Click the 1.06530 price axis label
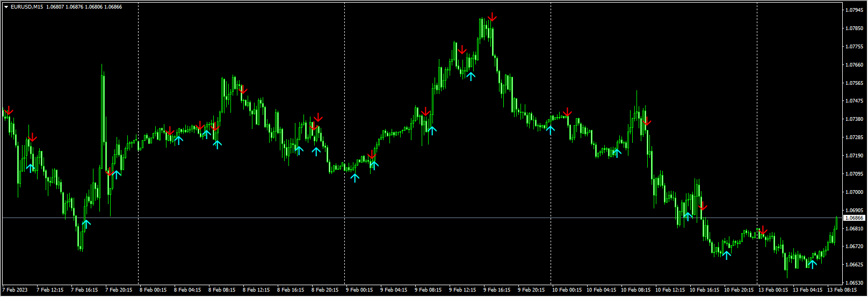Screen dimensions: 868x297 (x=854, y=283)
